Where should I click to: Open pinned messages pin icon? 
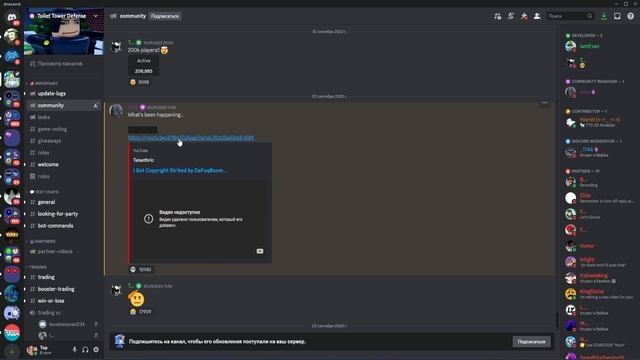click(524, 16)
